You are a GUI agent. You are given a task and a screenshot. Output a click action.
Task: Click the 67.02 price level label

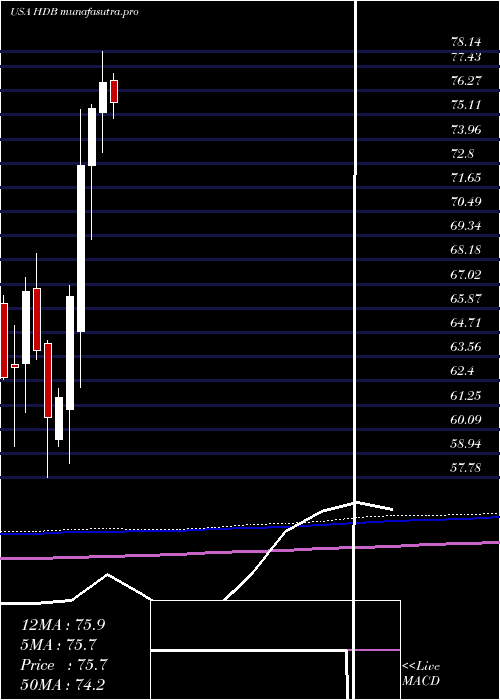click(x=466, y=275)
